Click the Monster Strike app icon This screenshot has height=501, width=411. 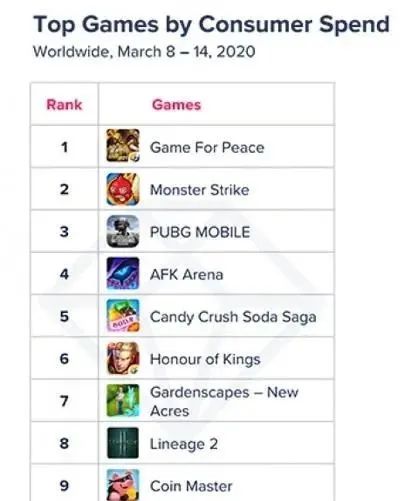123,189
